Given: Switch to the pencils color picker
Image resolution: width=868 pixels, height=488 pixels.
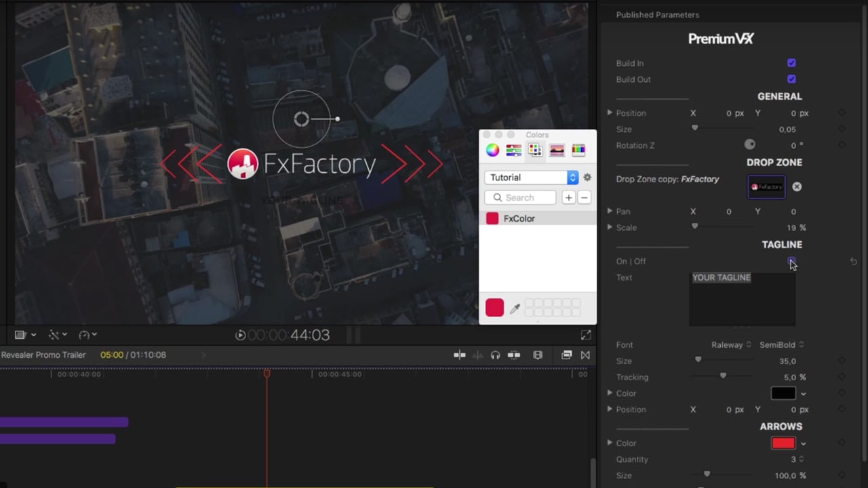Looking at the screenshot, I should [578, 150].
